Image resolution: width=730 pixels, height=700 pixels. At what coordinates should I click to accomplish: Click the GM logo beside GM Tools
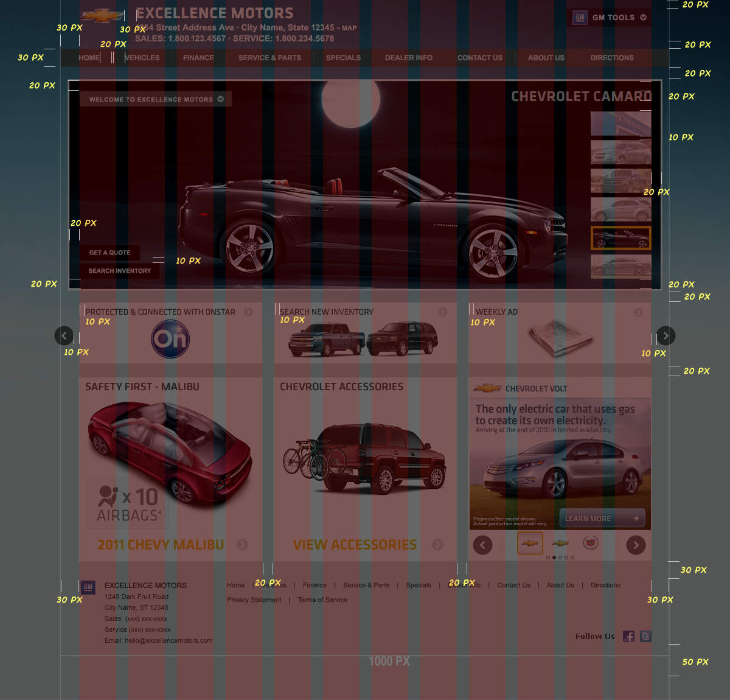[x=580, y=18]
